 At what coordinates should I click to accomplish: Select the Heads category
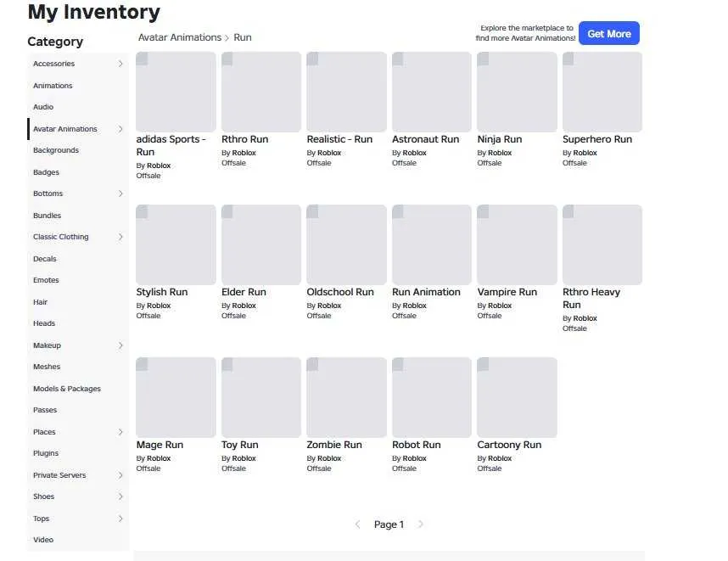44,323
